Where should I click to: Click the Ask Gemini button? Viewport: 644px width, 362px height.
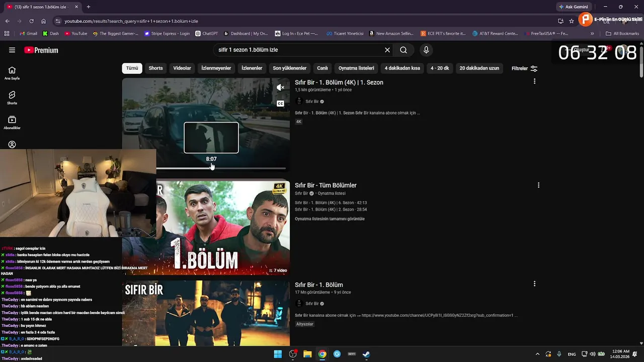[x=573, y=7]
